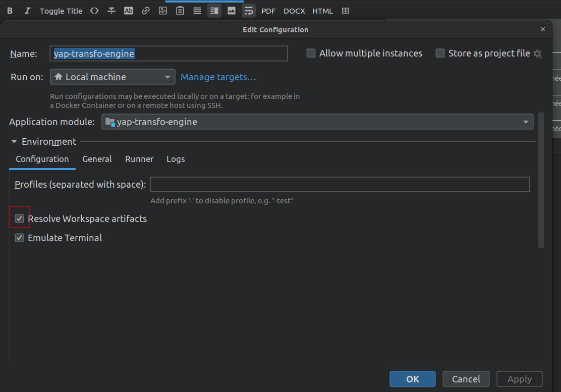
Task: Switch to the Runner tab
Action: coord(139,159)
